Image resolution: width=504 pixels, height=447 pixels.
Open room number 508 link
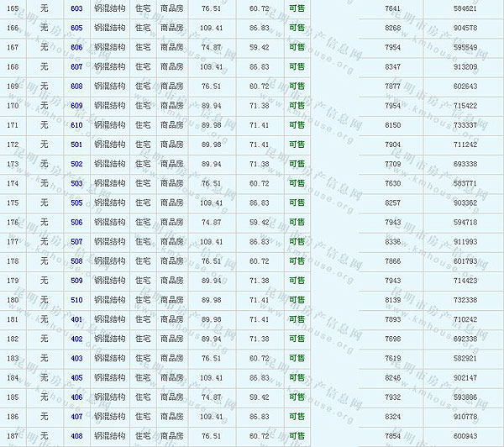pos(76,260)
